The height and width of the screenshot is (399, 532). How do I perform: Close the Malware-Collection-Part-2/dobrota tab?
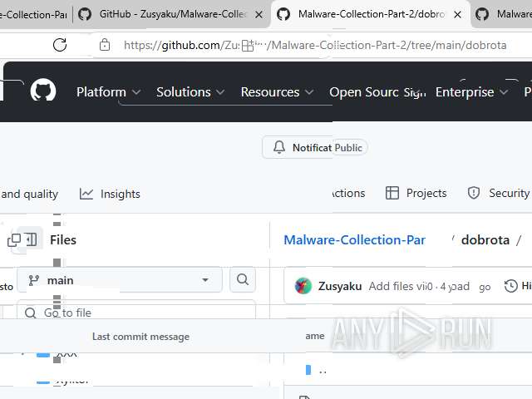click(x=458, y=15)
